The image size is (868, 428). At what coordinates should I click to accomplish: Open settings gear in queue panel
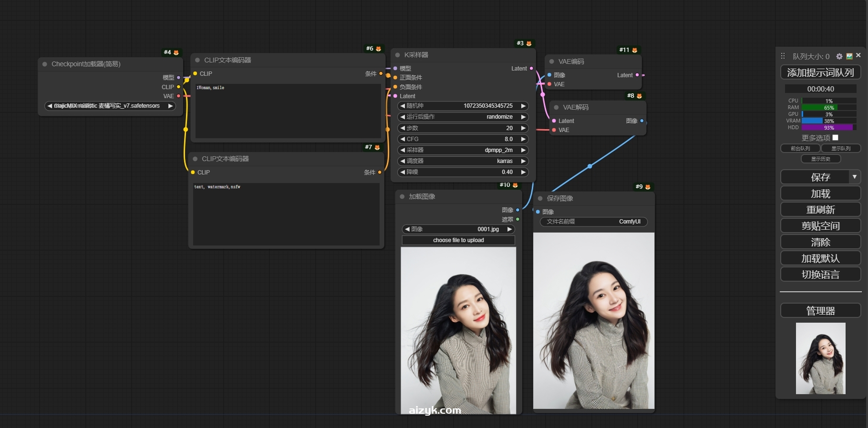pos(839,56)
